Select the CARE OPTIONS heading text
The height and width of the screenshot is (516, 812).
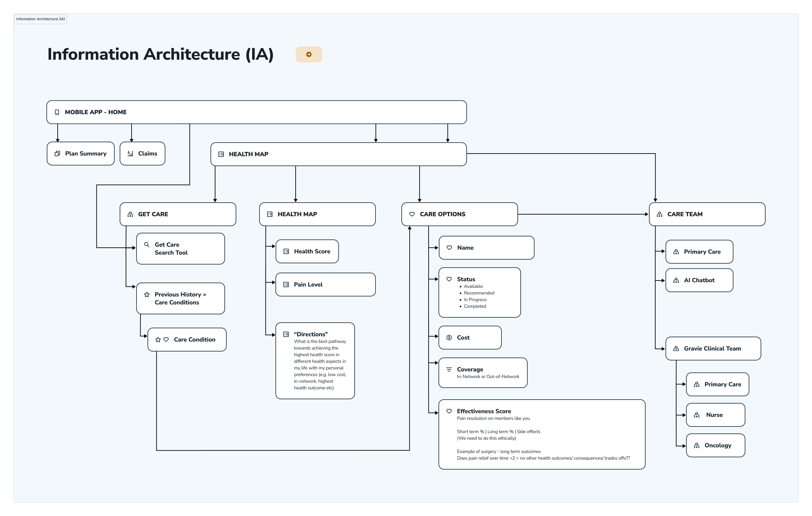[442, 214]
